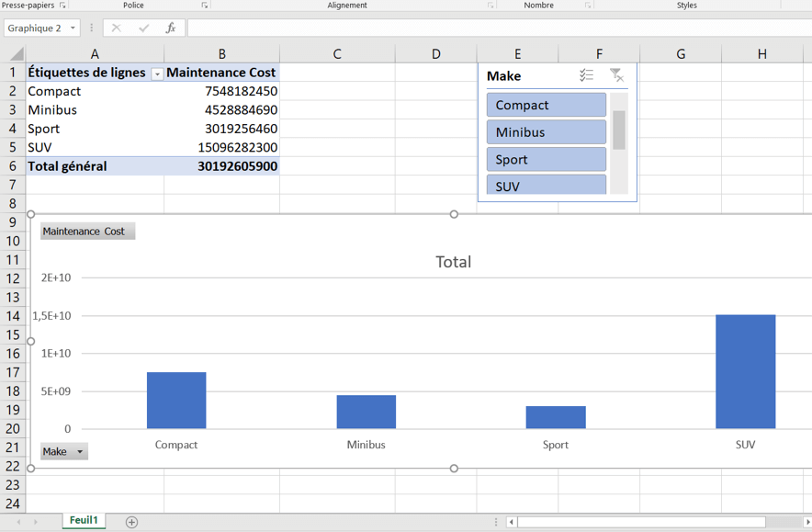
Task: Select column D header
Action: click(436, 54)
